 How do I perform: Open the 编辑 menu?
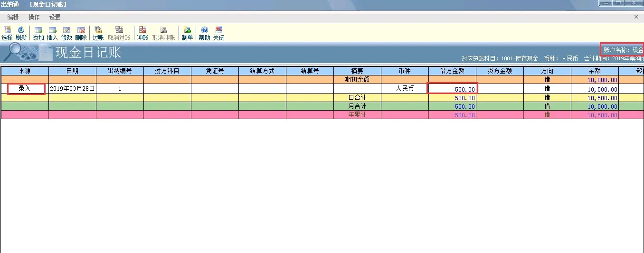pos(13,17)
